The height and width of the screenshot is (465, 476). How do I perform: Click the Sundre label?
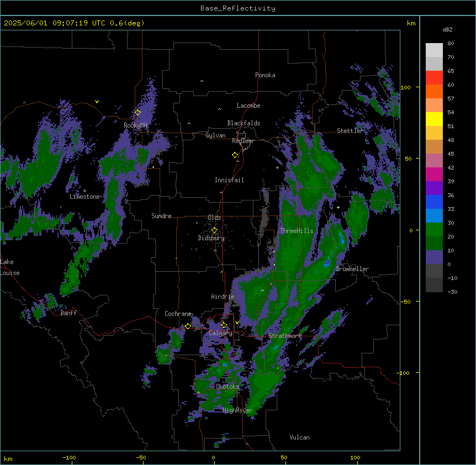(x=161, y=216)
